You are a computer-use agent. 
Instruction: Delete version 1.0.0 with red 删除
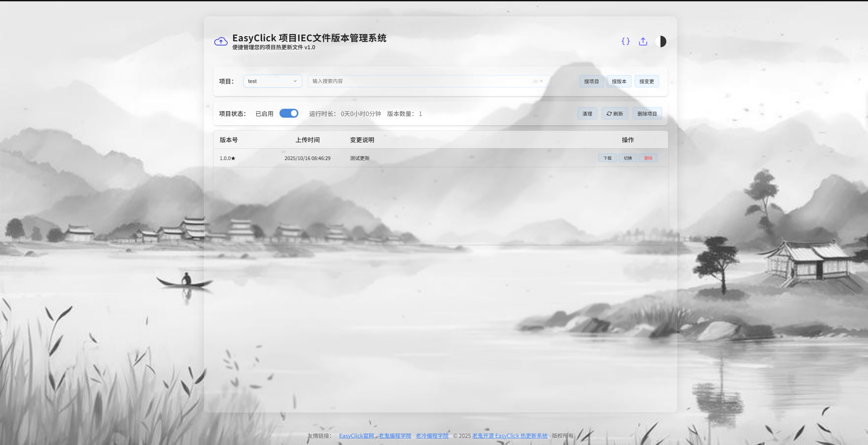point(648,158)
